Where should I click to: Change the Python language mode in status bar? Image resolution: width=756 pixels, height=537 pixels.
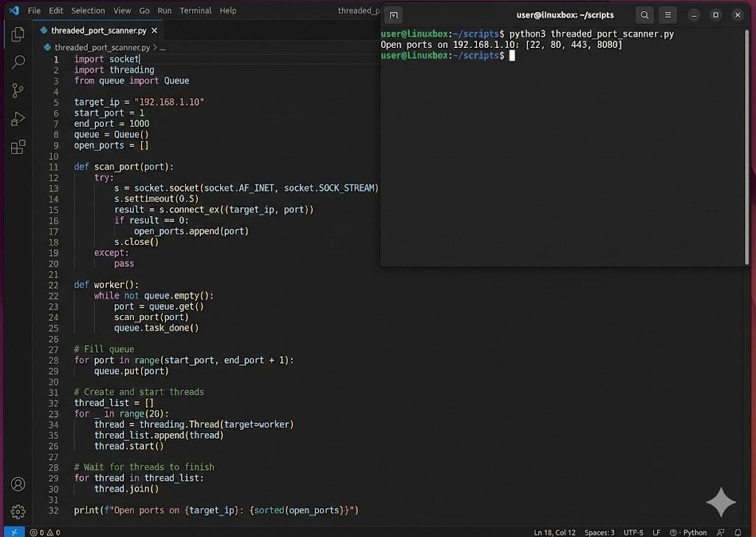tap(694, 532)
